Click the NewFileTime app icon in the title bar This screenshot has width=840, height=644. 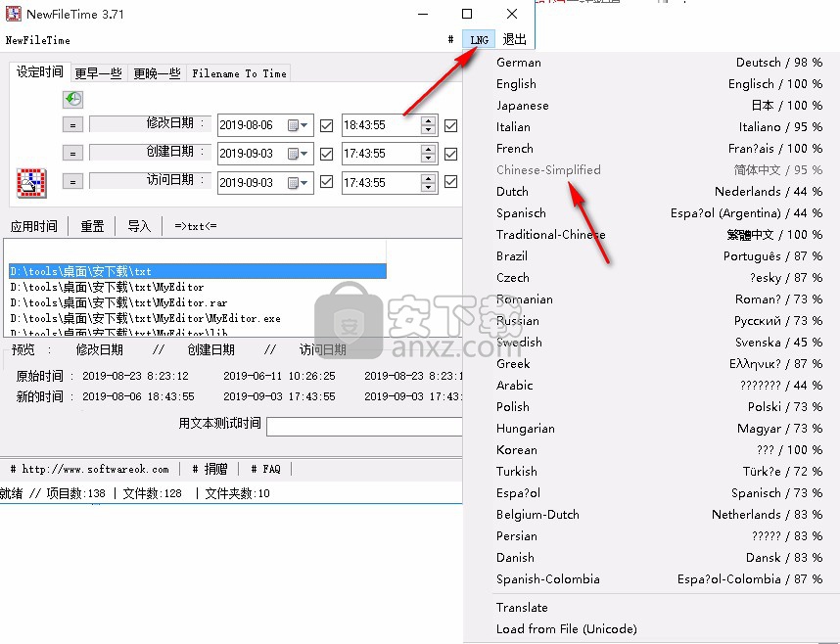(x=14, y=14)
